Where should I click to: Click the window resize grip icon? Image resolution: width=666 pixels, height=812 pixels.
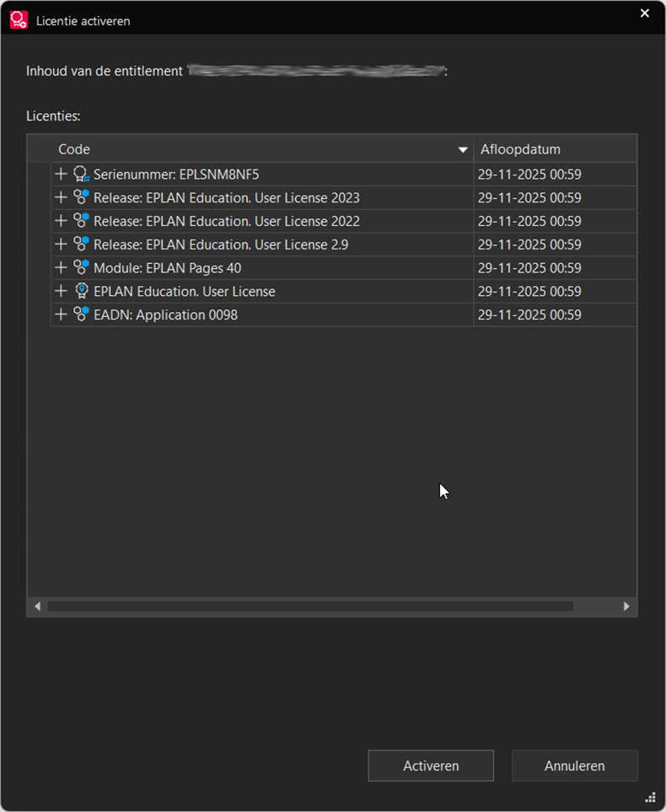coord(651,798)
